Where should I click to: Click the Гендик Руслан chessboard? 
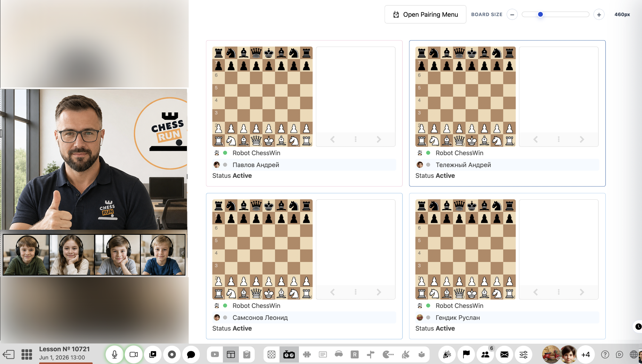click(x=466, y=249)
